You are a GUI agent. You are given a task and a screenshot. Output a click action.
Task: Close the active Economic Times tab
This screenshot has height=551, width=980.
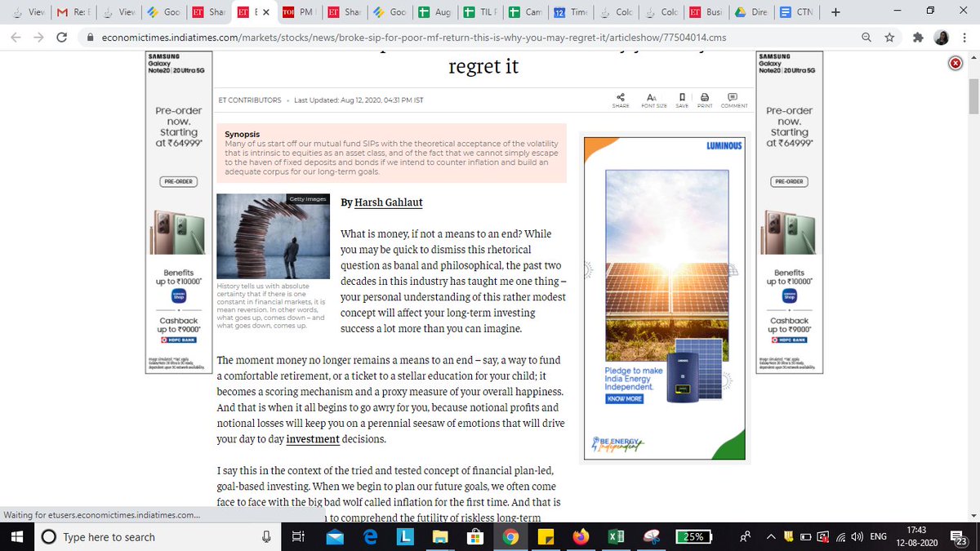click(265, 12)
